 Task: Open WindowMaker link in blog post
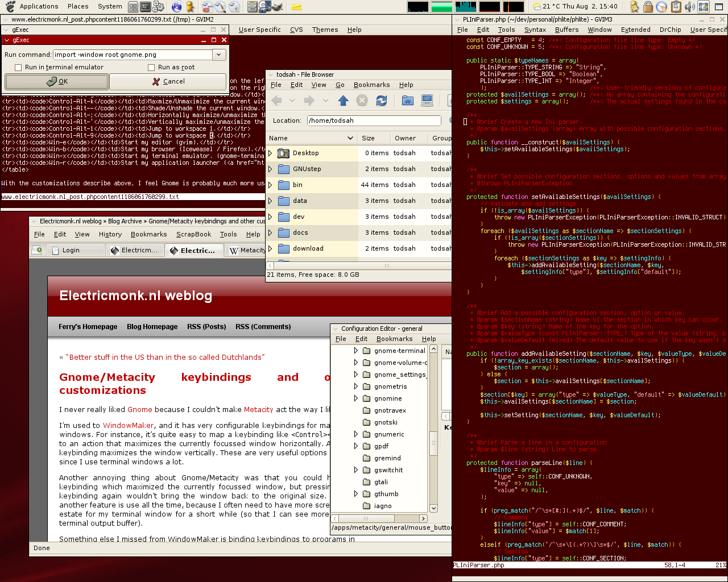(x=129, y=425)
